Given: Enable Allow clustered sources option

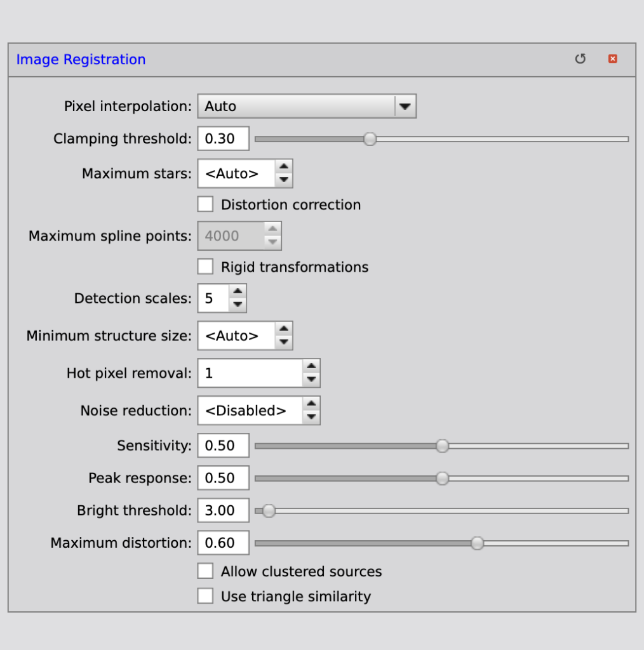Looking at the screenshot, I should coord(205,571).
